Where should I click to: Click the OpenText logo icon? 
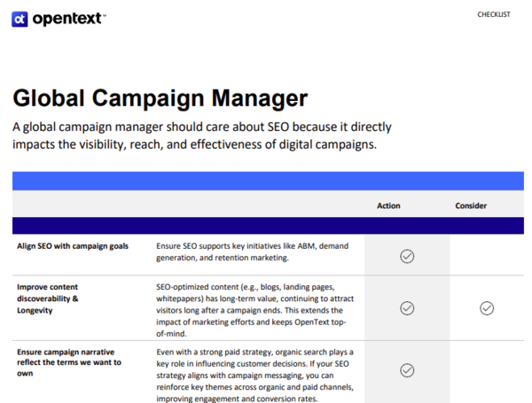[x=20, y=19]
